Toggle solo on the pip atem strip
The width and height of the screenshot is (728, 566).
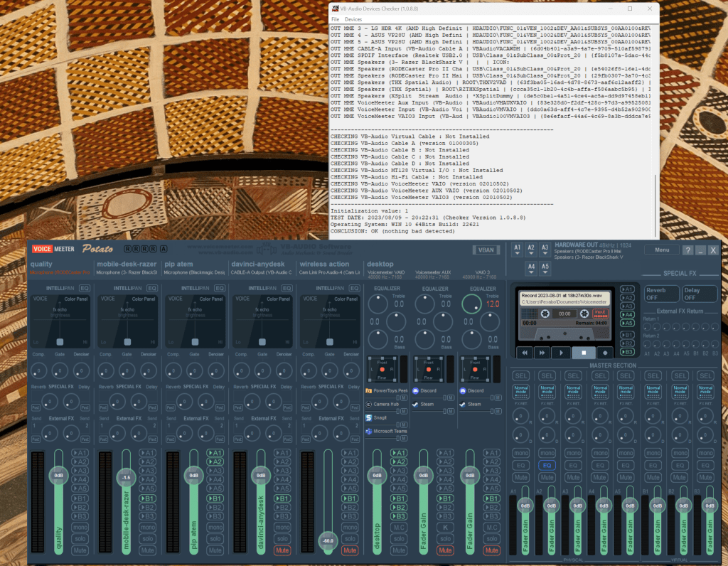215,539
